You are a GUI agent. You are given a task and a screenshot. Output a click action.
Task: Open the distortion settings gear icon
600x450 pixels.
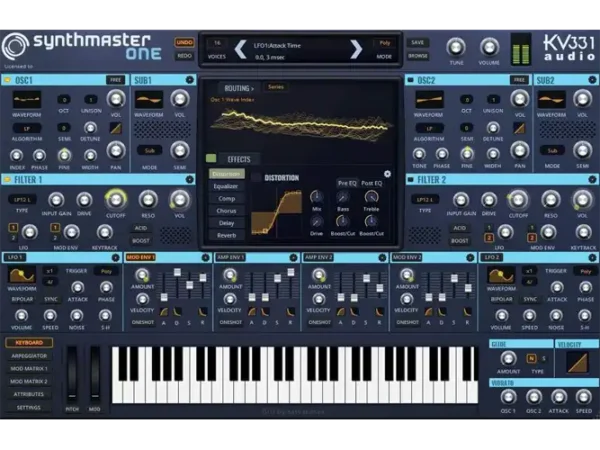click(x=387, y=174)
